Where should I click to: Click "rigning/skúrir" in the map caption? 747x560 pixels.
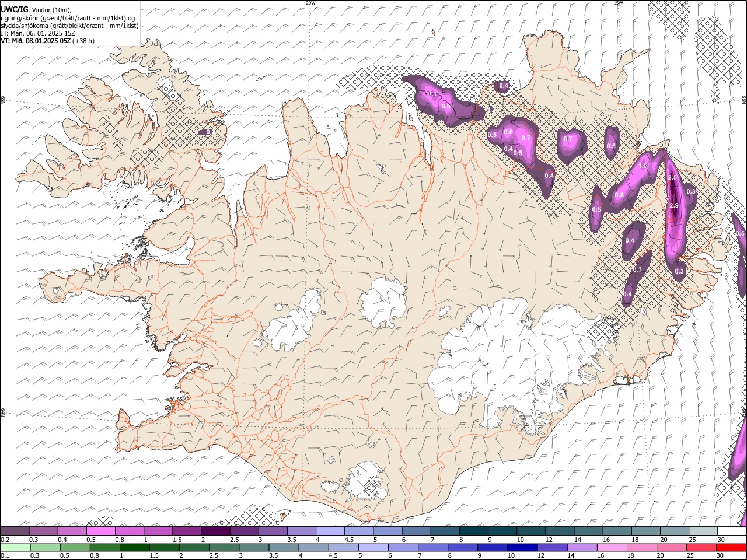(x=20, y=18)
